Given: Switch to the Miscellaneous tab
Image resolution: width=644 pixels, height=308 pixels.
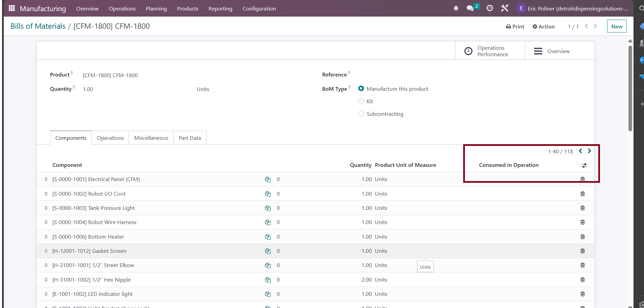Looking at the screenshot, I should click(x=151, y=138).
